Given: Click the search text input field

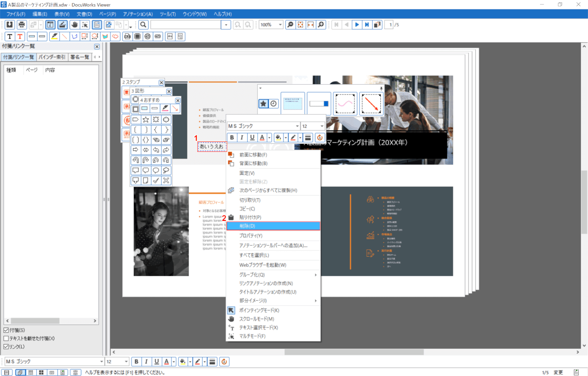Looking at the screenshot, I should tap(186, 24).
